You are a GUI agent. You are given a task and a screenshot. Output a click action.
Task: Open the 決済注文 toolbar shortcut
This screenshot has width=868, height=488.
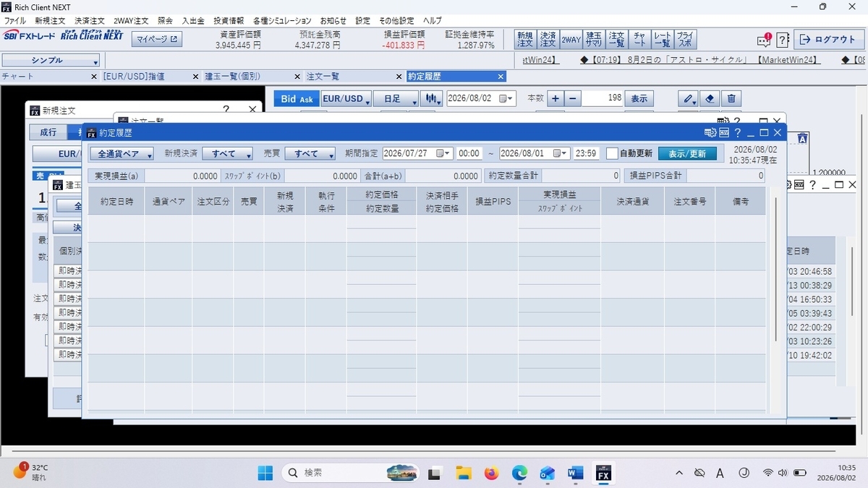click(x=548, y=39)
